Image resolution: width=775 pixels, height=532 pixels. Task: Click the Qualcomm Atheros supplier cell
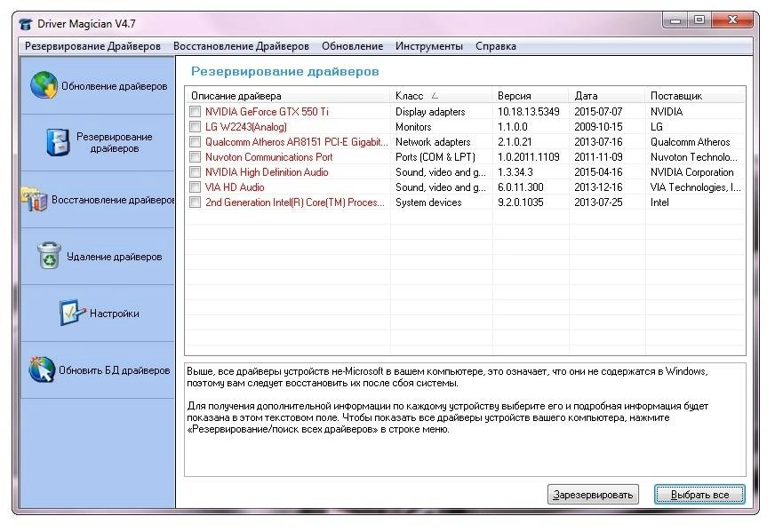click(x=690, y=142)
